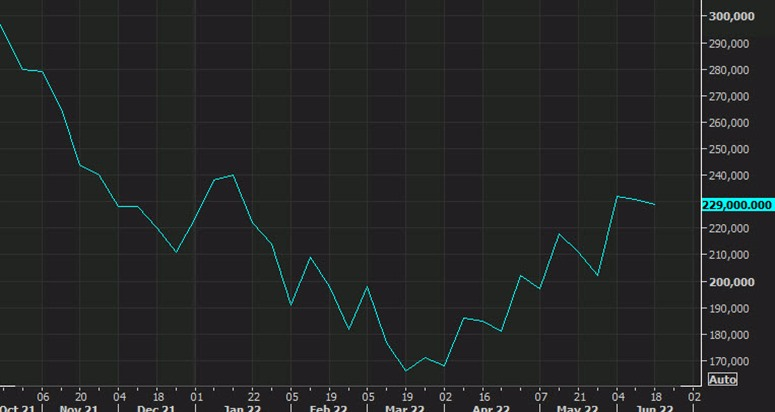Select the 229,000.000 current value label
The width and height of the screenshot is (775, 412).
(739, 205)
